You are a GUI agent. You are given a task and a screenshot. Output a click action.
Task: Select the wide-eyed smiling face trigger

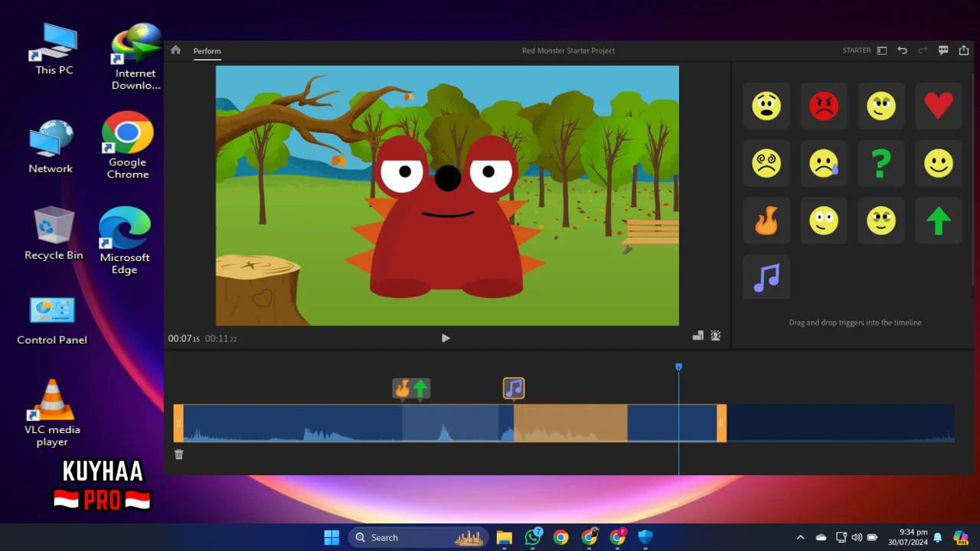pyautogui.click(x=824, y=220)
